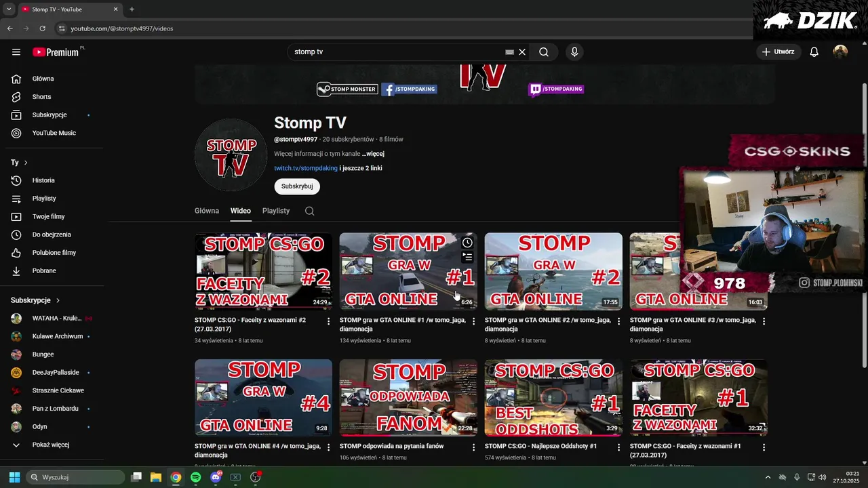Subscribe with the Subskrybuj button
The height and width of the screenshot is (488, 868).
297,186
